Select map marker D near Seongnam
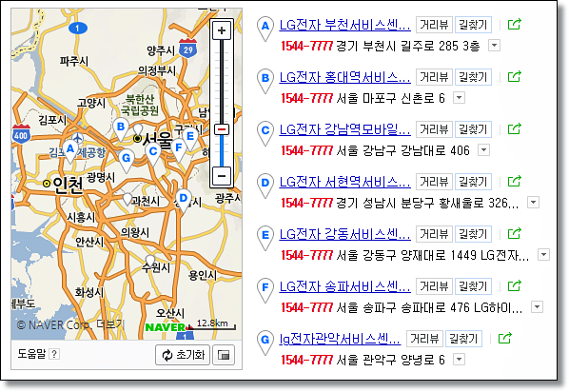The height and width of the screenshot is (392, 569). [184, 201]
